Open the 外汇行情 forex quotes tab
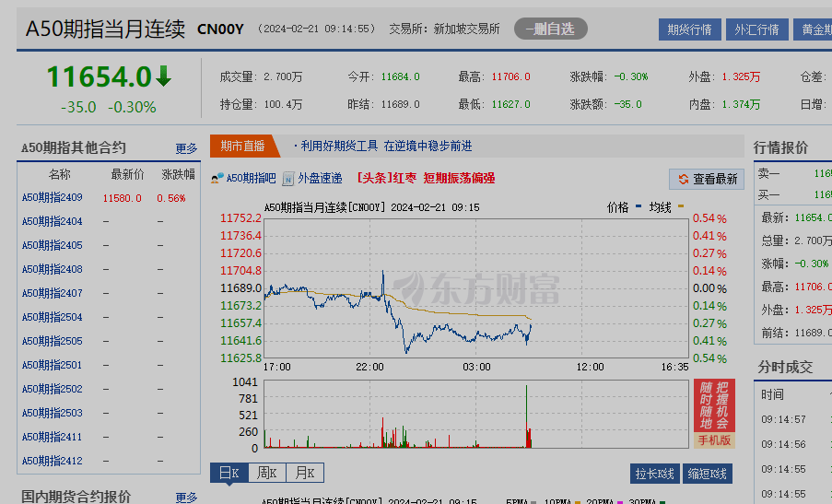 click(x=756, y=29)
